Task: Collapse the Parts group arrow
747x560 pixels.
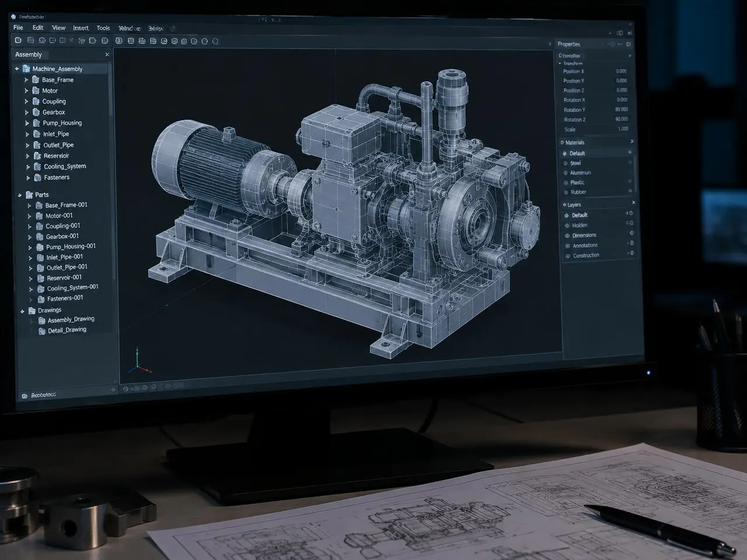Action: [x=20, y=195]
